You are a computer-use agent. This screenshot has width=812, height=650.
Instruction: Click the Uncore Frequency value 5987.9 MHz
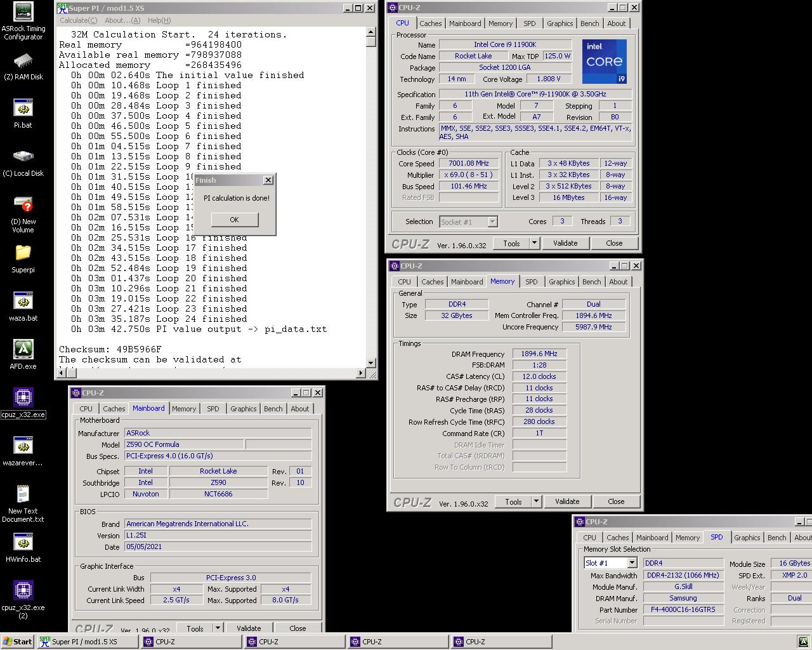click(594, 327)
